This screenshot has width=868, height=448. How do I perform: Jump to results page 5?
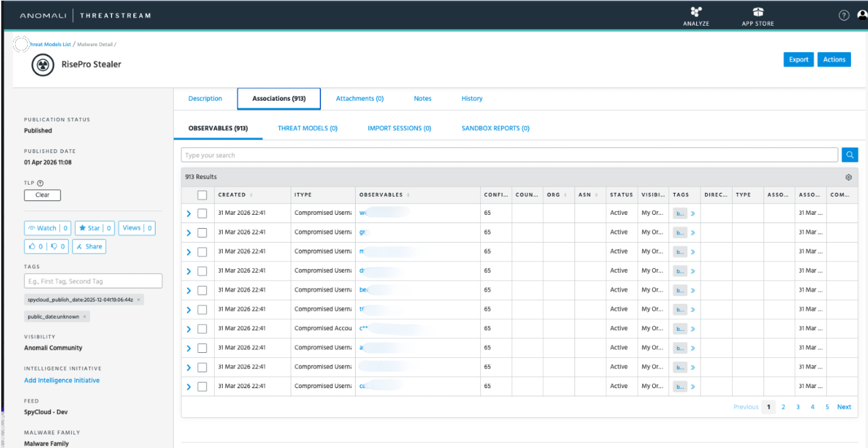click(827, 407)
